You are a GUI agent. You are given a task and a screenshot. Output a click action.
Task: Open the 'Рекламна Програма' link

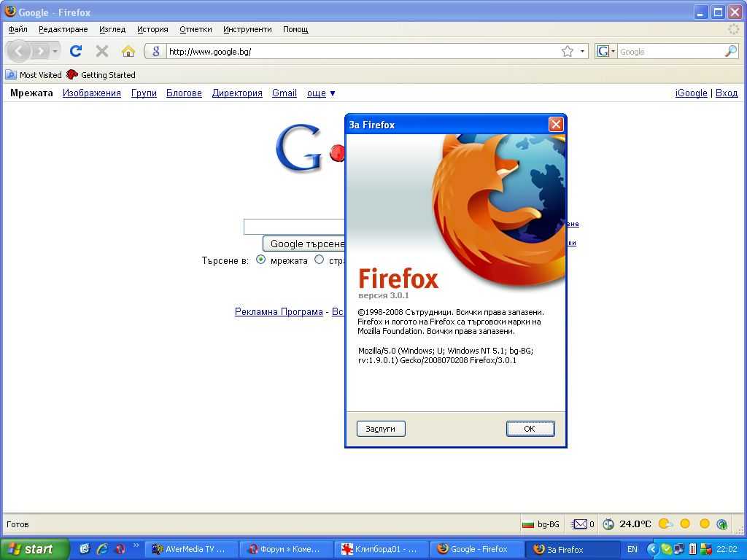[279, 311]
